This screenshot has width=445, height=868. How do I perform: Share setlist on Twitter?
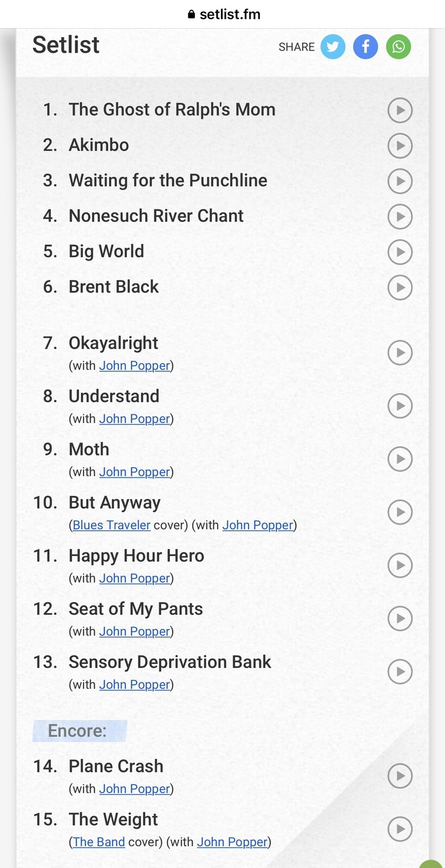coord(333,47)
